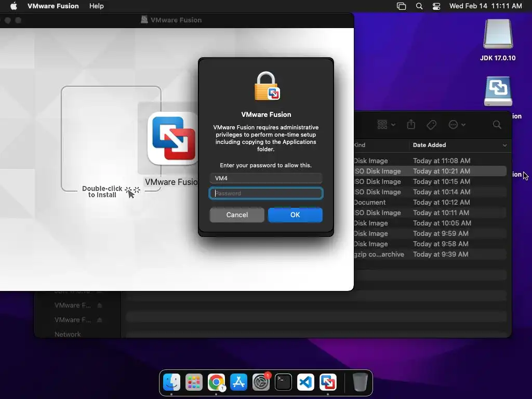Viewport: 532px width, 399px height.
Task: Click the VMware Fusion icon in the Dock
Action: click(x=328, y=382)
